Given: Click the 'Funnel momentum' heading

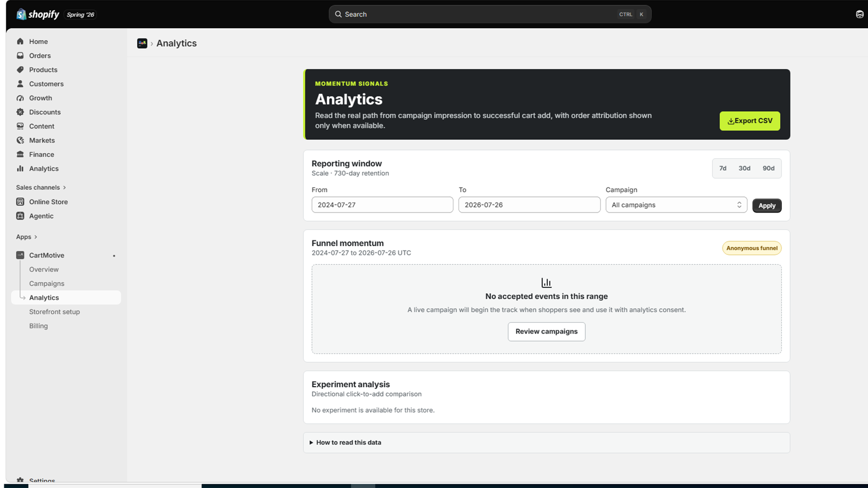Looking at the screenshot, I should pyautogui.click(x=347, y=243).
